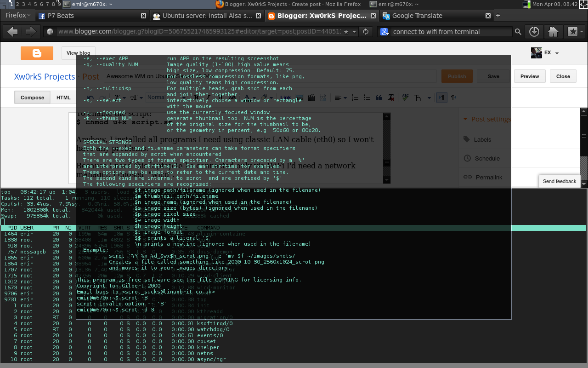Viewport: 588px width, 368px height.
Task: Switch to left-to-right paragraph direction
Action: coord(441,98)
